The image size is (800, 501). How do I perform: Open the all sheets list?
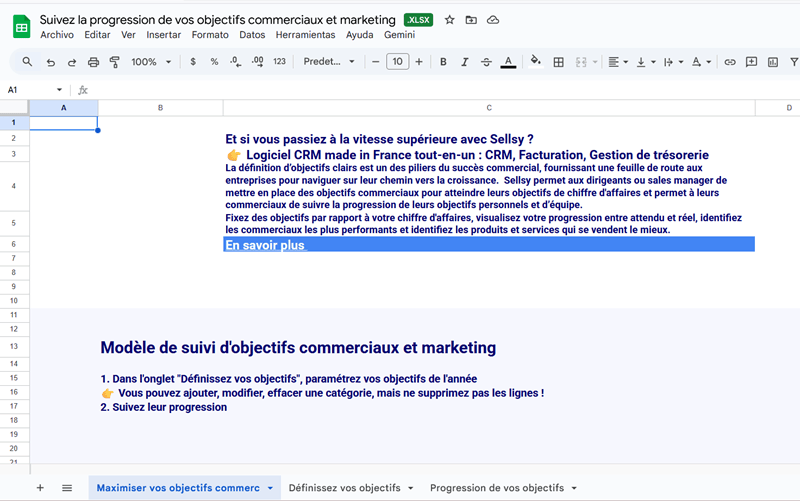(67, 488)
